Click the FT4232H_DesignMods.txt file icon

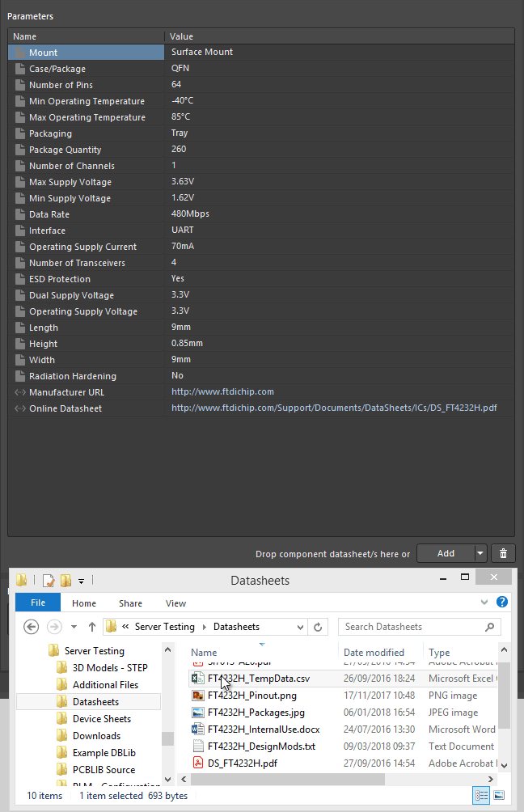[197, 746]
